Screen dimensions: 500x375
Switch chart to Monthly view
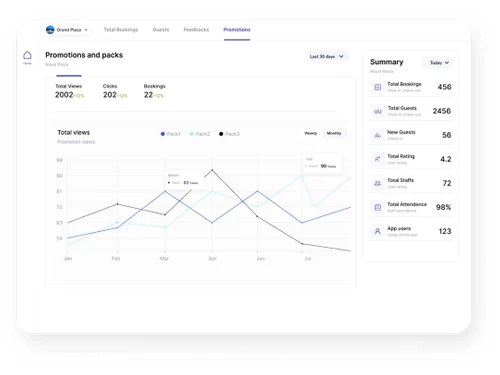[x=334, y=133]
